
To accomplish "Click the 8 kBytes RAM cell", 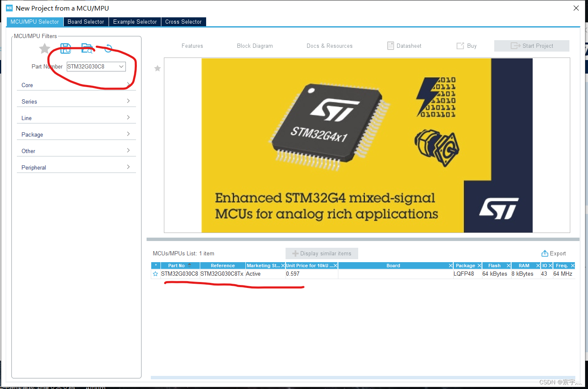I will click(x=526, y=274).
